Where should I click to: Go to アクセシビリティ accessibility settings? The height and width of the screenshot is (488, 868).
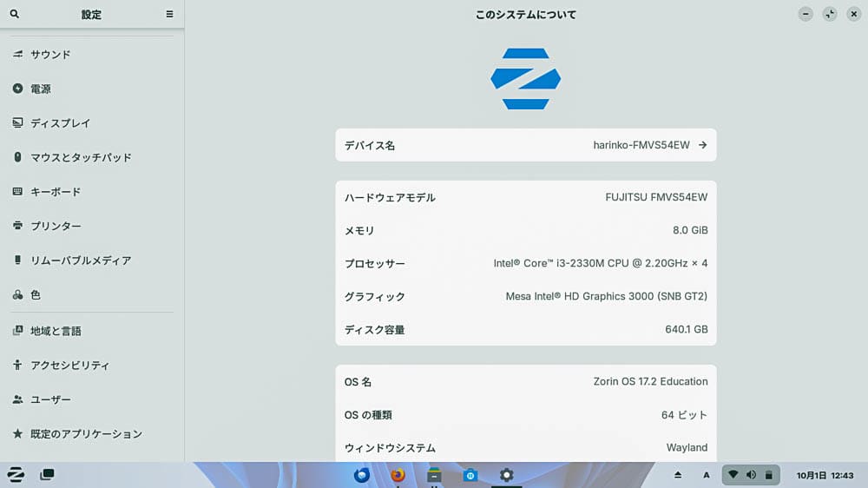[x=69, y=366]
